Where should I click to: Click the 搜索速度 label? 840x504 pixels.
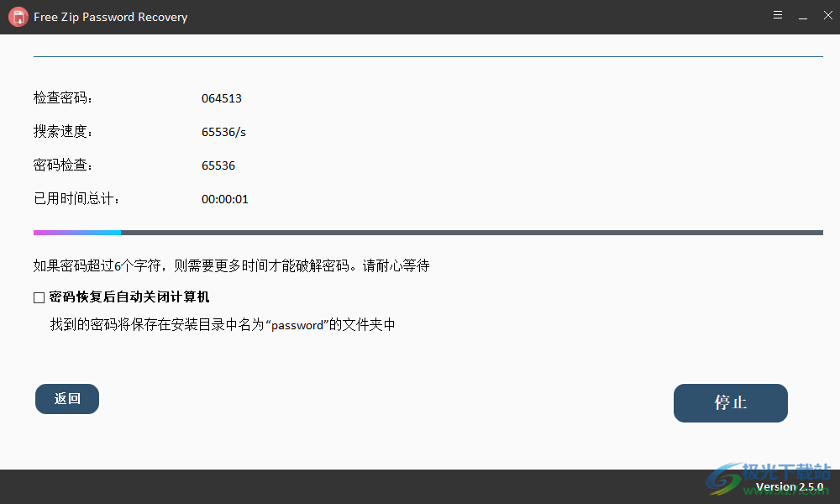[63, 132]
